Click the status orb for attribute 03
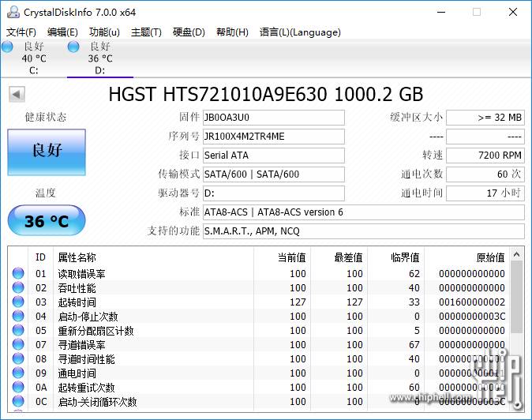This screenshot has width=532, height=420. 18,302
